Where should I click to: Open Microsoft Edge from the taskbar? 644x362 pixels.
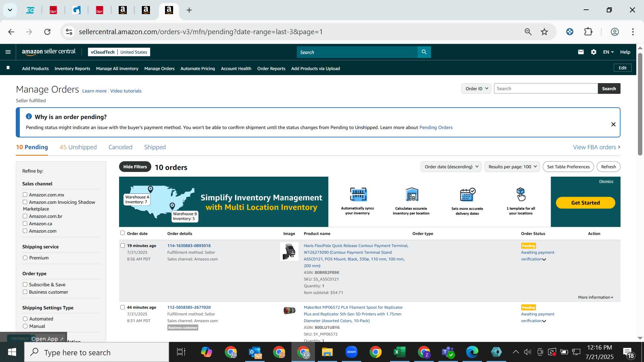point(472,352)
